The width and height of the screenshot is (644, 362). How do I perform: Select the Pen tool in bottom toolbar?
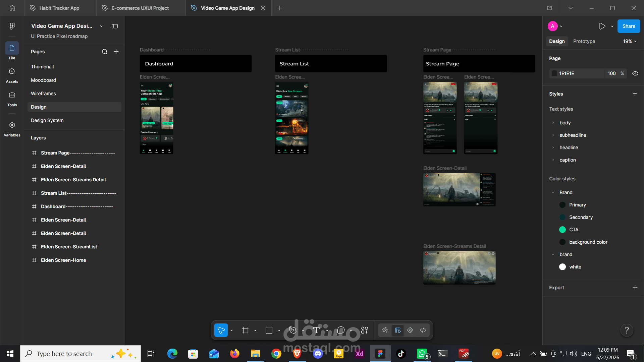[293, 330]
